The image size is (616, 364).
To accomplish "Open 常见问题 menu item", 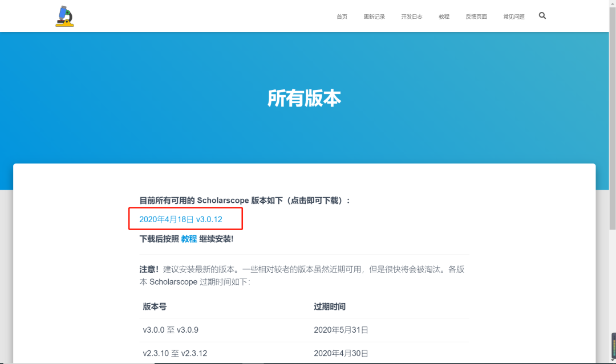I will (x=514, y=17).
